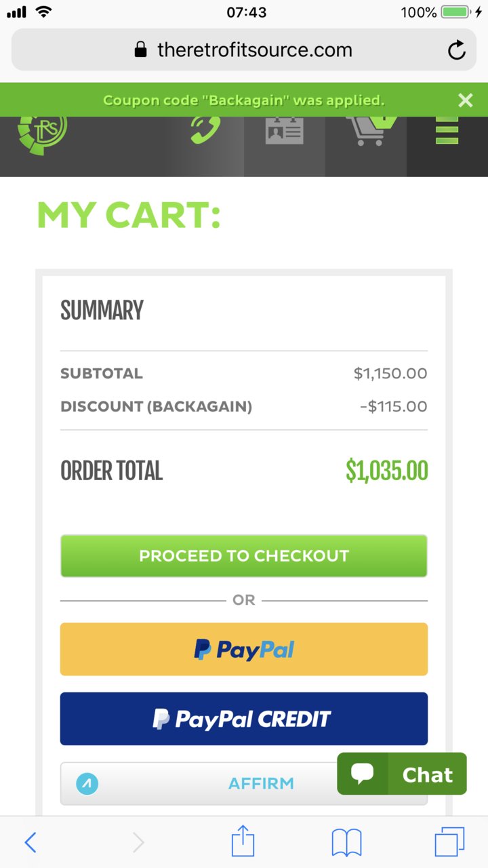Click Proceed to Checkout button
Screen dimensions: 488x868
click(244, 556)
